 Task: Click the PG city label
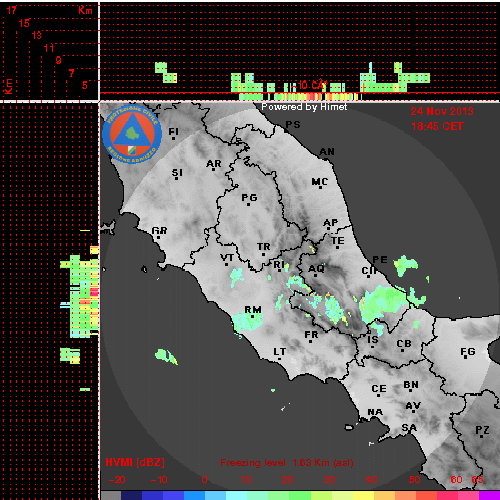coord(249,198)
